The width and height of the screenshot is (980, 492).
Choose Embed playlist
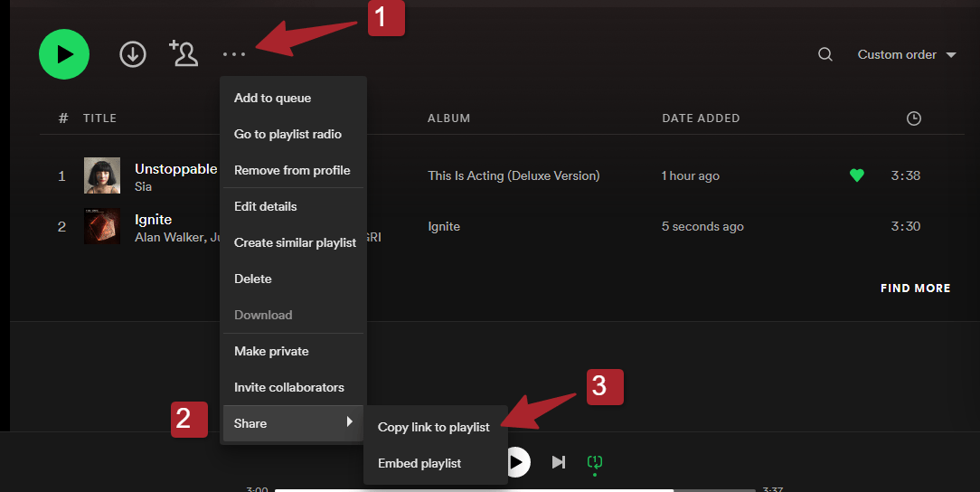point(435,463)
